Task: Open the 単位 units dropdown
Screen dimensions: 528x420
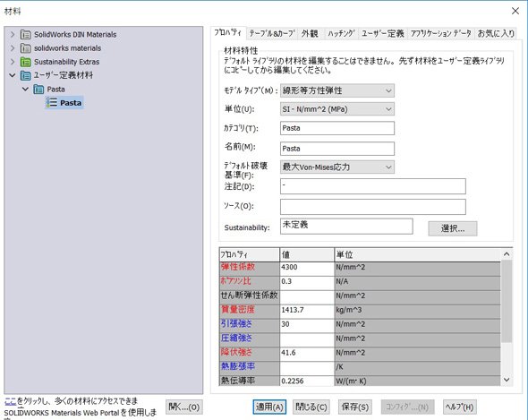Action: pos(337,109)
